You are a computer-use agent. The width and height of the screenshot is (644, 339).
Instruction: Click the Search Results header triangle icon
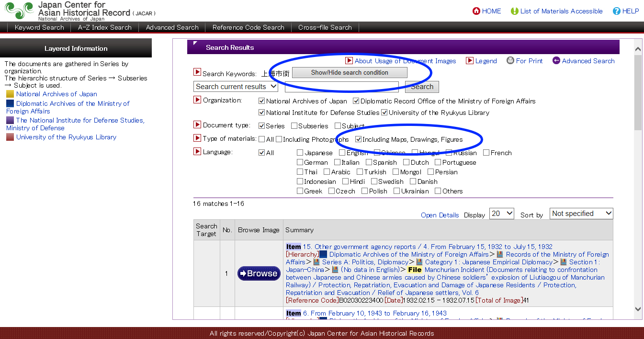[x=195, y=44]
